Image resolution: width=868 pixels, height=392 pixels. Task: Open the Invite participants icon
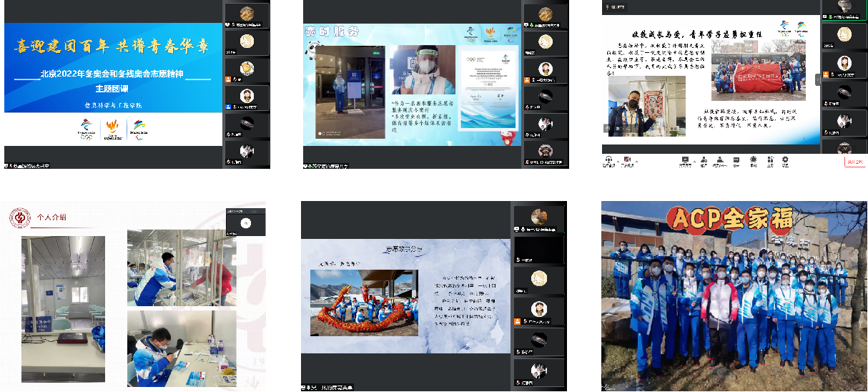[704, 160]
